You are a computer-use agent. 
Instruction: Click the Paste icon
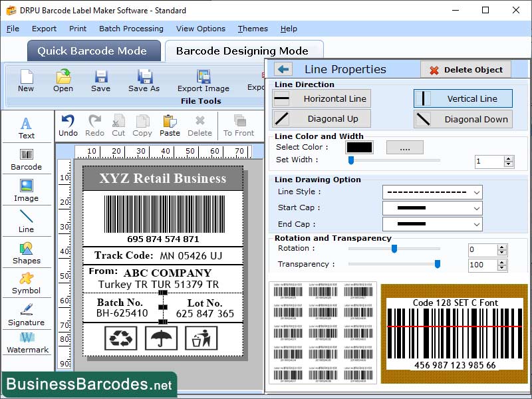[x=169, y=124]
